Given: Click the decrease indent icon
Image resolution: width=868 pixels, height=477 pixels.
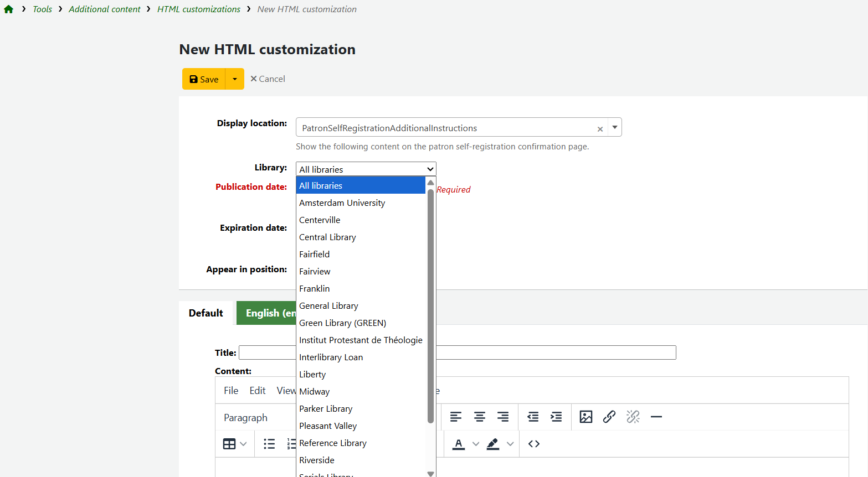Looking at the screenshot, I should point(533,417).
